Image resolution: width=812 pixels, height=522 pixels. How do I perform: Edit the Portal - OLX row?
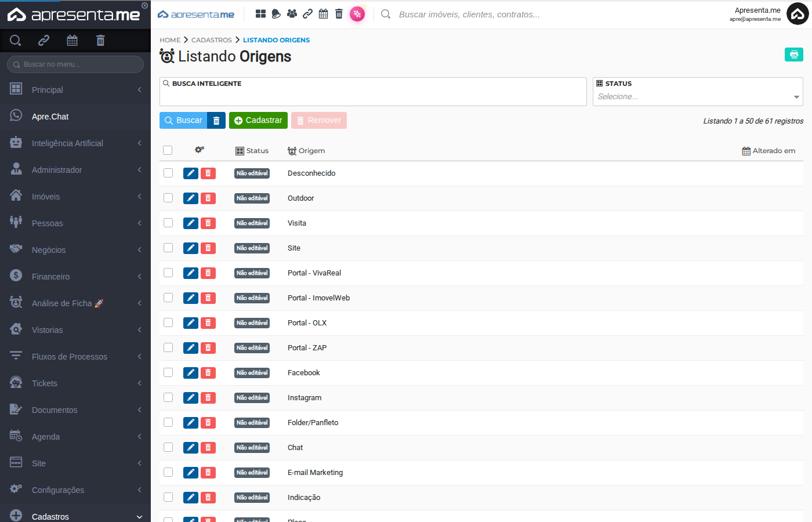pyautogui.click(x=191, y=323)
